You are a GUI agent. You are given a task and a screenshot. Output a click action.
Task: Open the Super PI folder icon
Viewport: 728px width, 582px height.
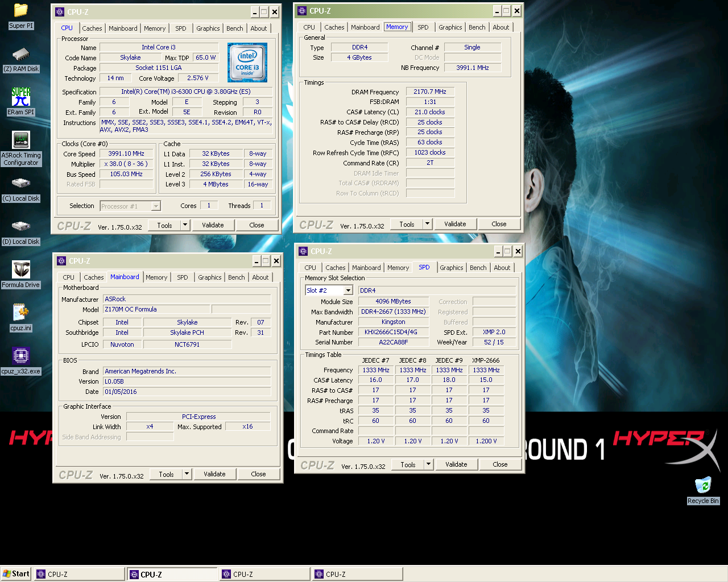click(x=21, y=10)
